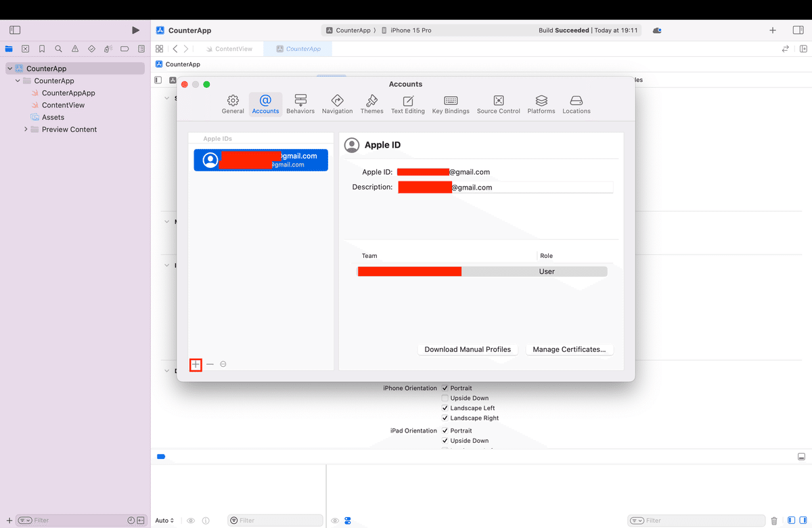This screenshot has height=528, width=812.
Task: Open the account actions circle menu
Action: click(223, 364)
